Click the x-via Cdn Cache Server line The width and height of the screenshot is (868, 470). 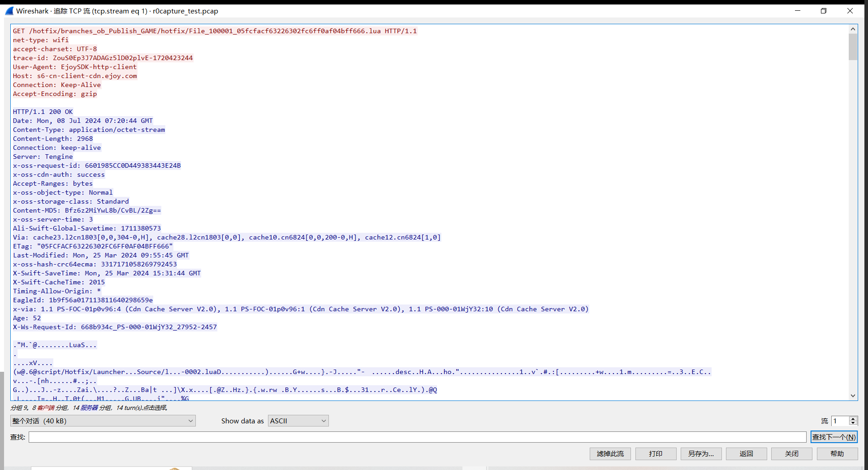point(301,309)
